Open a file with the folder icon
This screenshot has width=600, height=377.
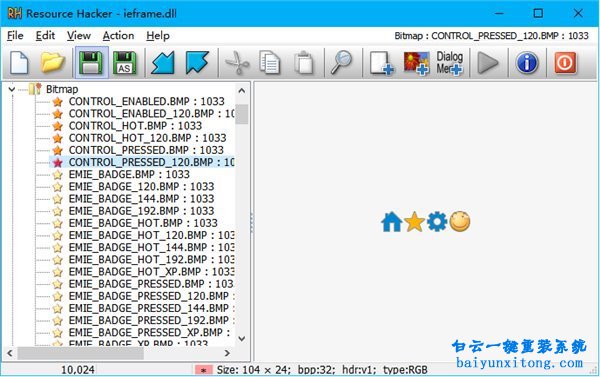[52, 62]
